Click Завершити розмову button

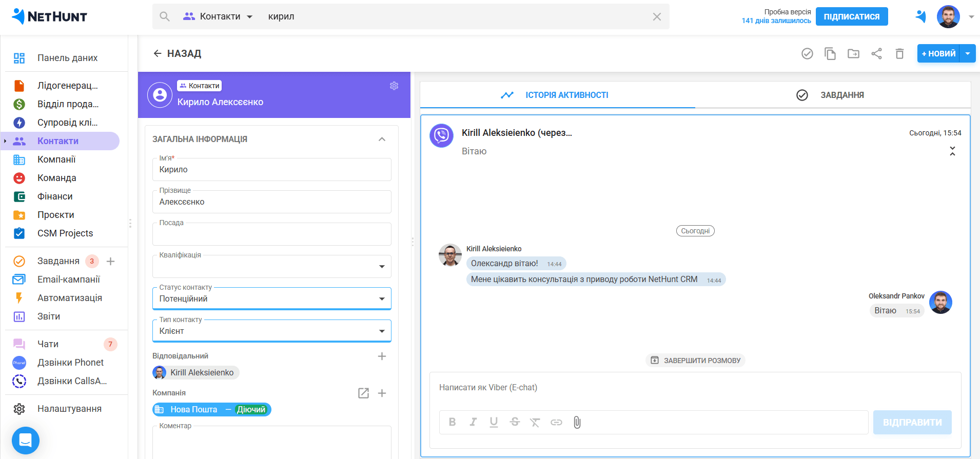[x=695, y=361]
